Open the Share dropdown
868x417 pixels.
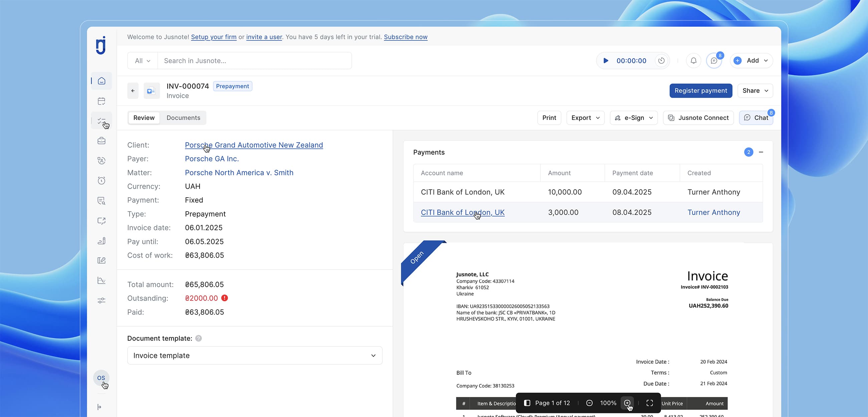pyautogui.click(x=755, y=91)
